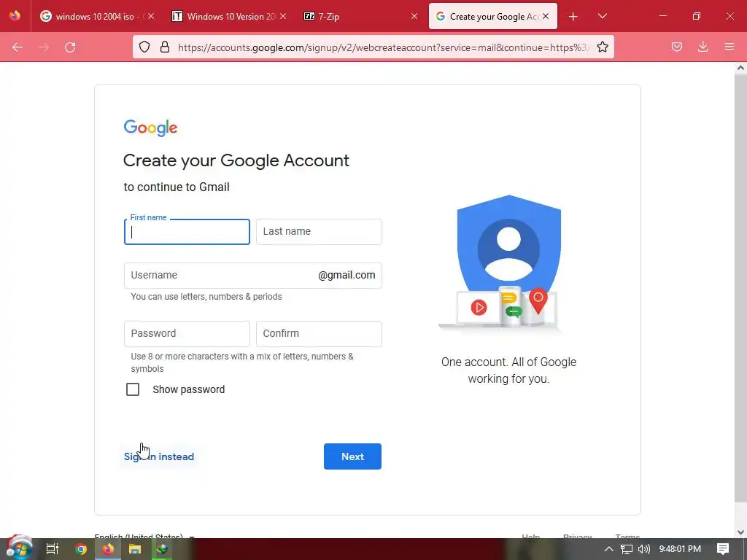
Task: Click the Firefox View icon in tab bar
Action: click(x=15, y=16)
